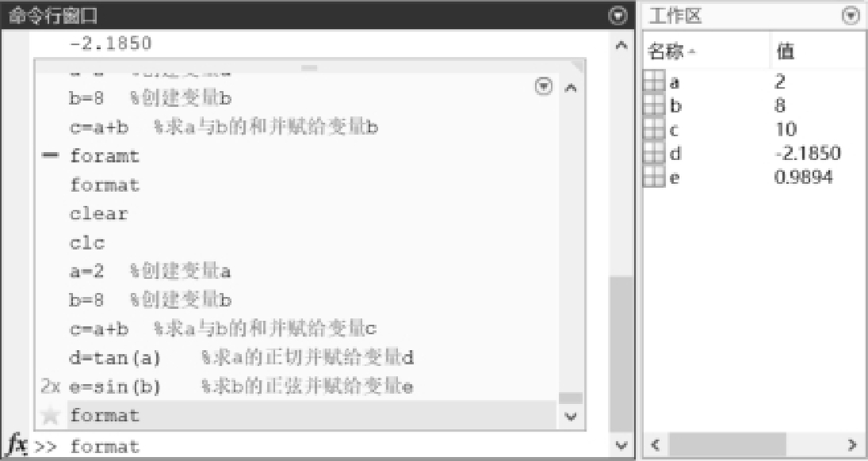Open the command history popup options menu

tap(544, 86)
